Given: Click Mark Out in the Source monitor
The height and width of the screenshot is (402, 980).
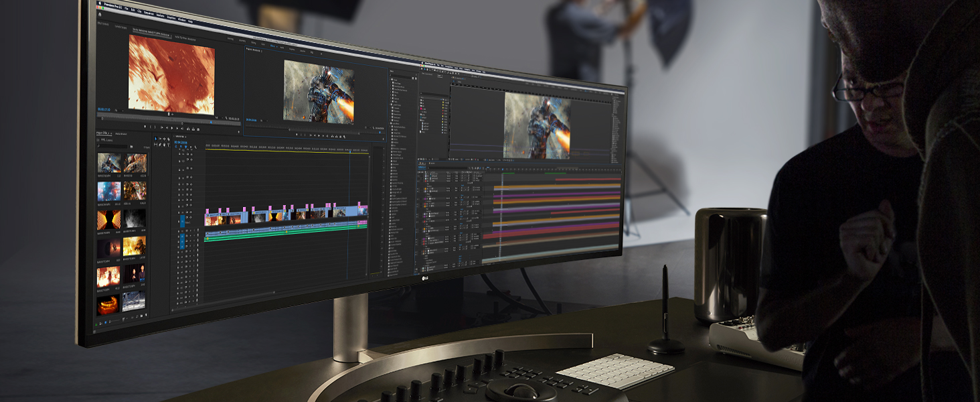Looking at the screenshot, I should coord(155,127).
